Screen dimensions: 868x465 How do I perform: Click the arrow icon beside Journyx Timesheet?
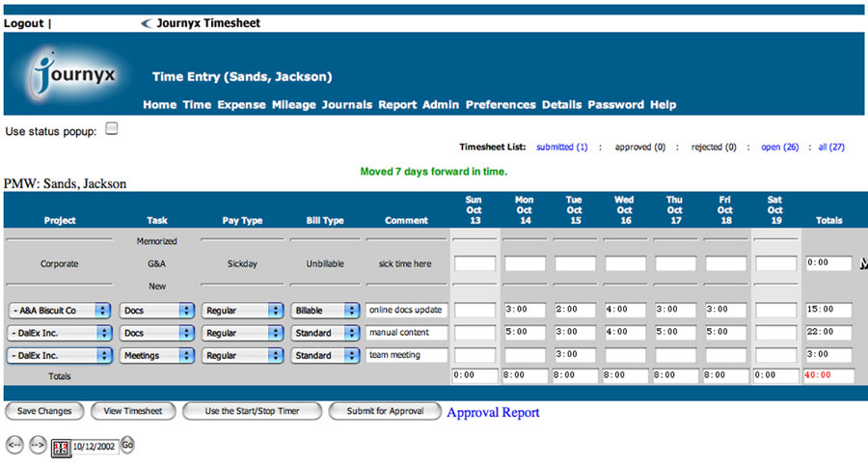[146, 23]
